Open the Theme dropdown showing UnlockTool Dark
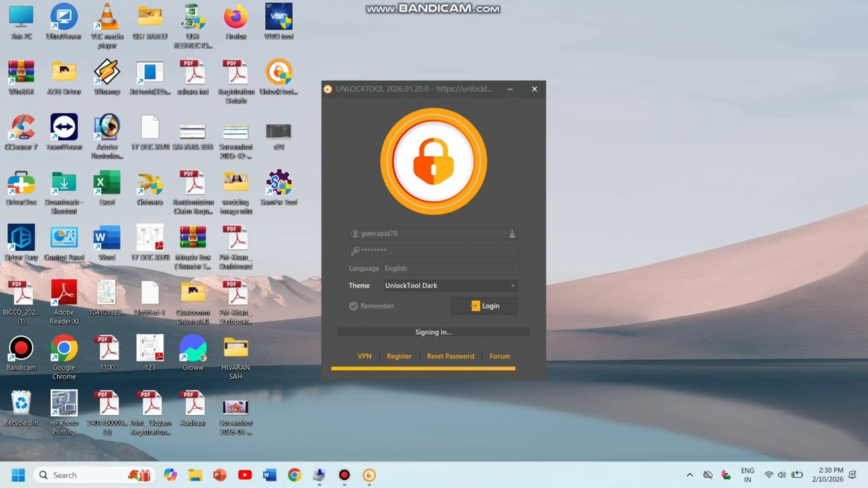Image resolution: width=868 pixels, height=488 pixels. click(450, 285)
